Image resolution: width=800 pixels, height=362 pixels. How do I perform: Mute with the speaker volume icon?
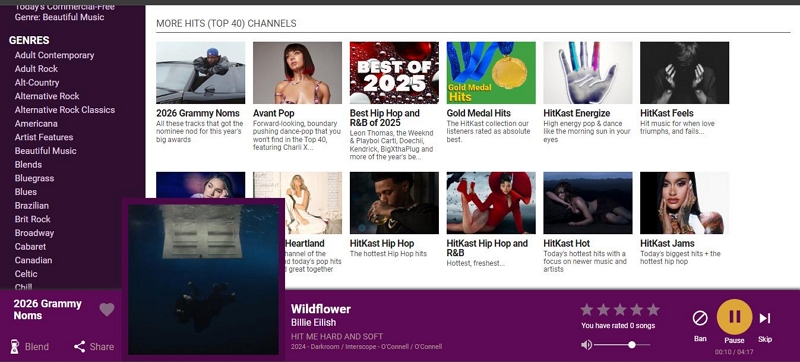pyautogui.click(x=586, y=345)
